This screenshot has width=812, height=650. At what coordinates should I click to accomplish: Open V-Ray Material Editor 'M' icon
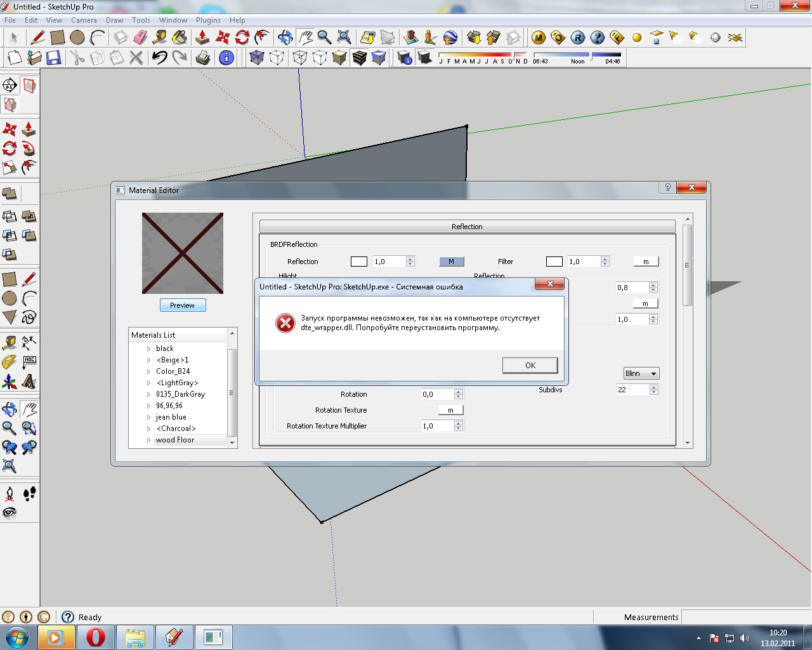point(539,38)
